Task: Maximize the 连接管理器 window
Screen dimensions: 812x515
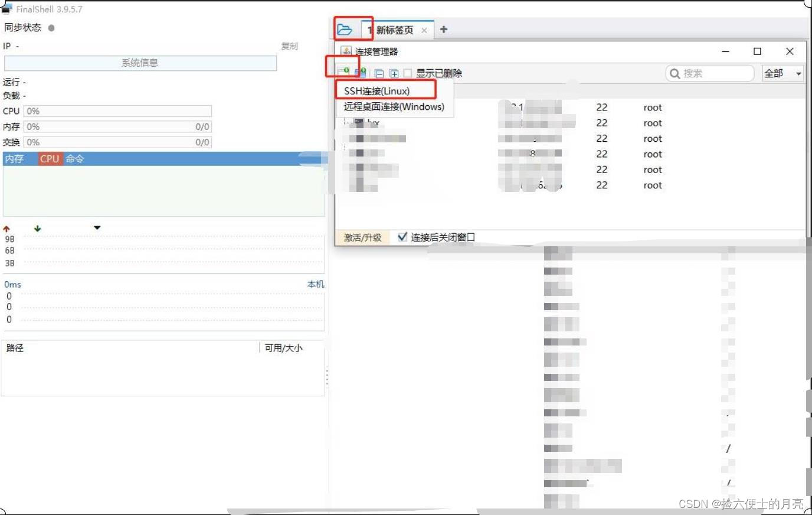Action: (x=757, y=51)
